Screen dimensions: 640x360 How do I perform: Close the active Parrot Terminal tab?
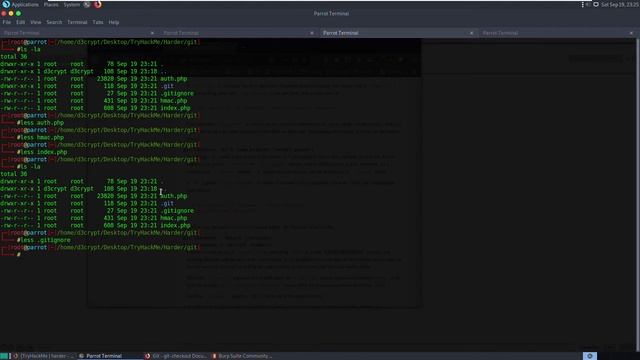(471, 33)
